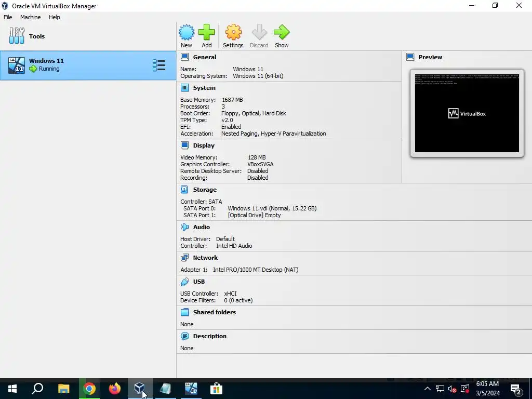532x399 pixels.
Task: Click the Discard toolbar icon
Action: pos(259,32)
